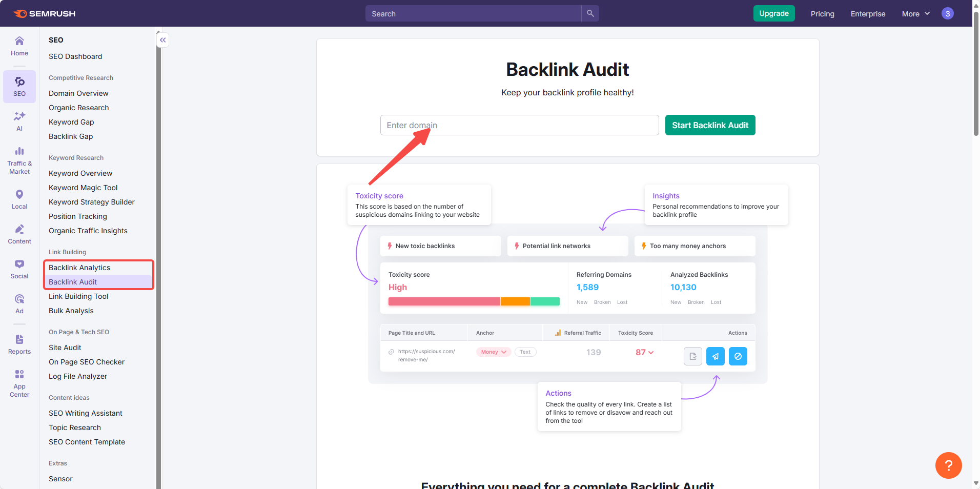
Task: Open the Reports sidebar section
Action: pos(19,344)
